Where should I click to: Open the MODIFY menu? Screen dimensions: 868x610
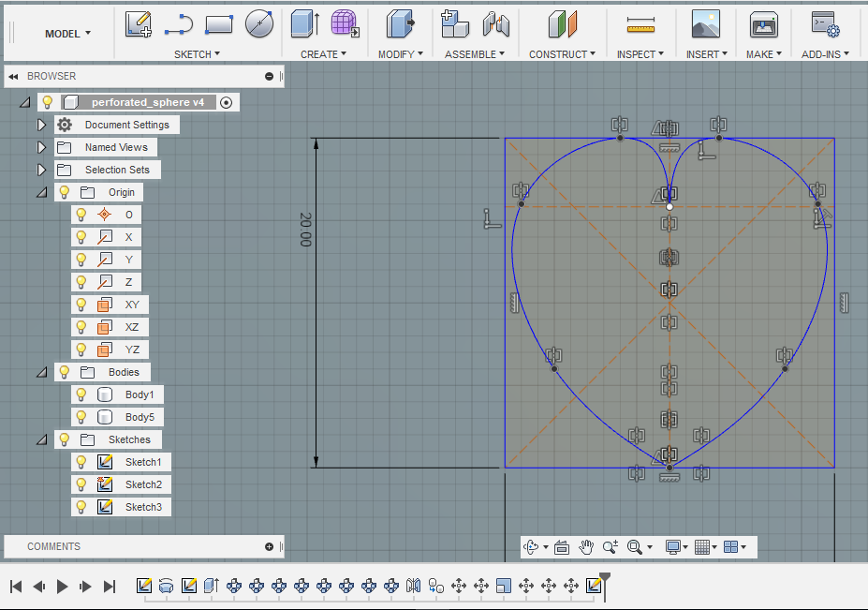pos(401,54)
